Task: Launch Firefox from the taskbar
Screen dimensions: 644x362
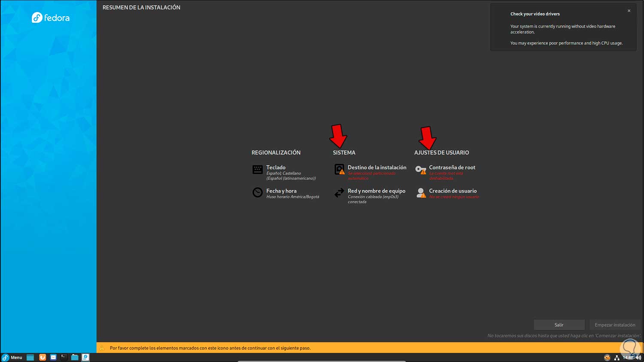Action: [43, 357]
